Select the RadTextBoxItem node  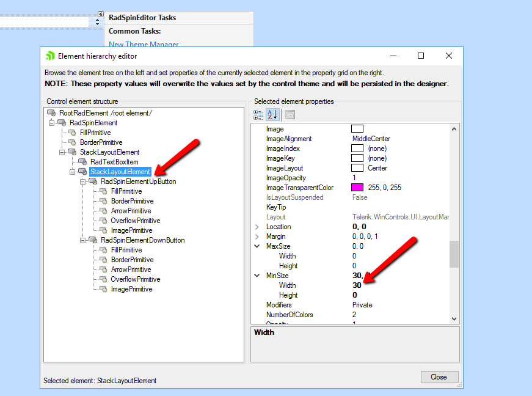[x=114, y=162]
